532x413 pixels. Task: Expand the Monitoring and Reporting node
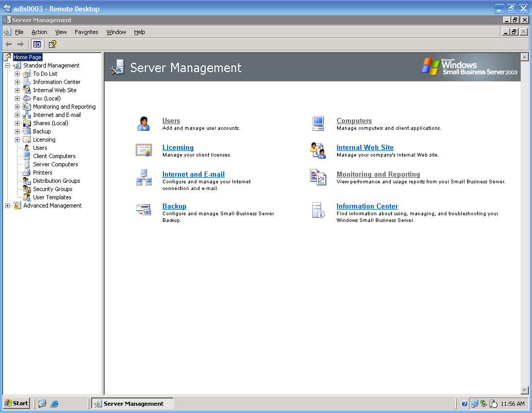[18, 107]
